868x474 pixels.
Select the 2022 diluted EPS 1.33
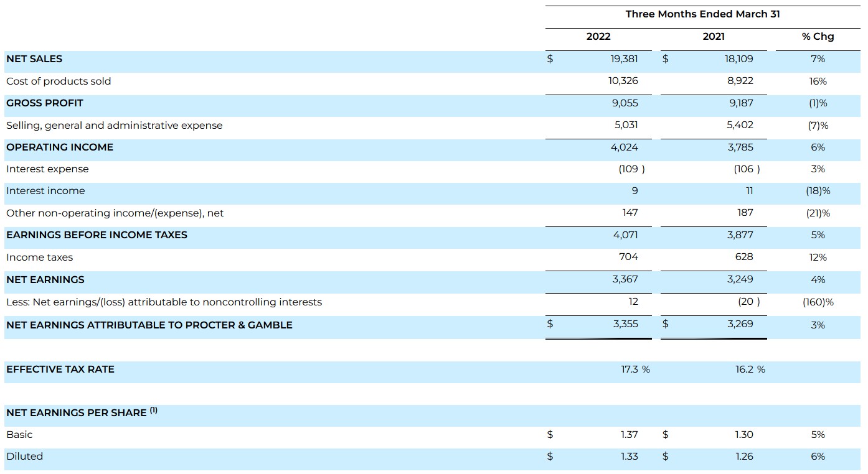630,457
